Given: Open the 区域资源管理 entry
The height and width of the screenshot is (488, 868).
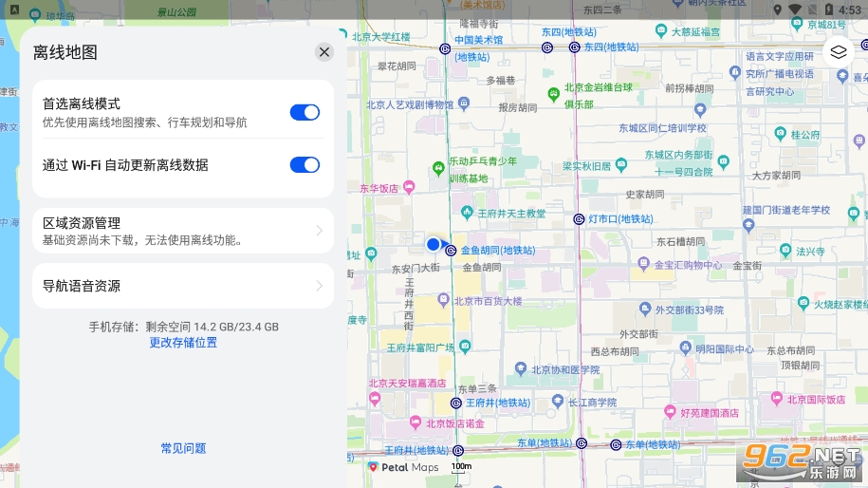Looking at the screenshot, I should point(183,231).
